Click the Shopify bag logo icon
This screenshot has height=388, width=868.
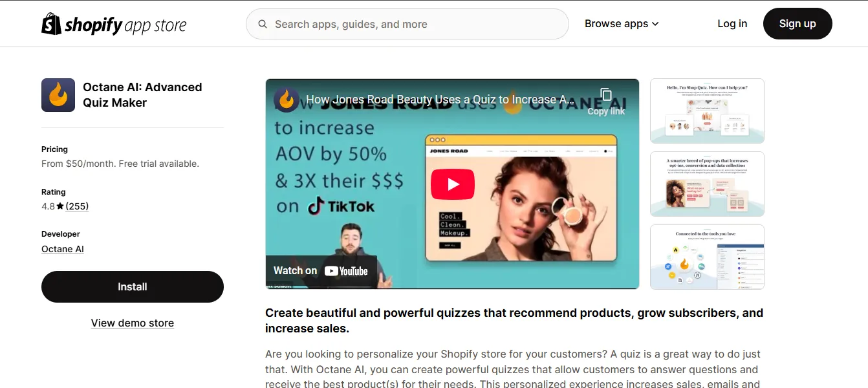coord(51,24)
